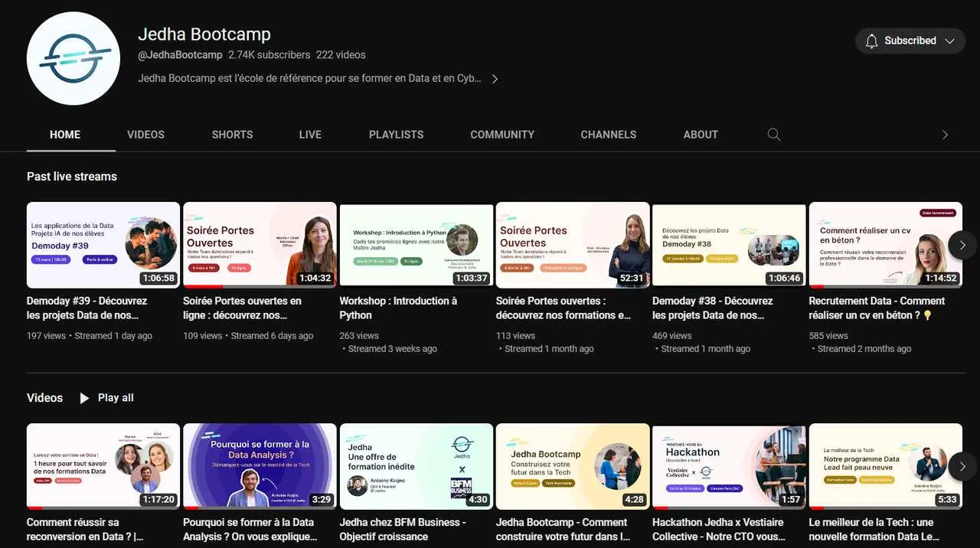Viewport: 980px width, 548px height.
Task: Click '197 views • Streamed 1 day ago'
Action: coord(90,336)
